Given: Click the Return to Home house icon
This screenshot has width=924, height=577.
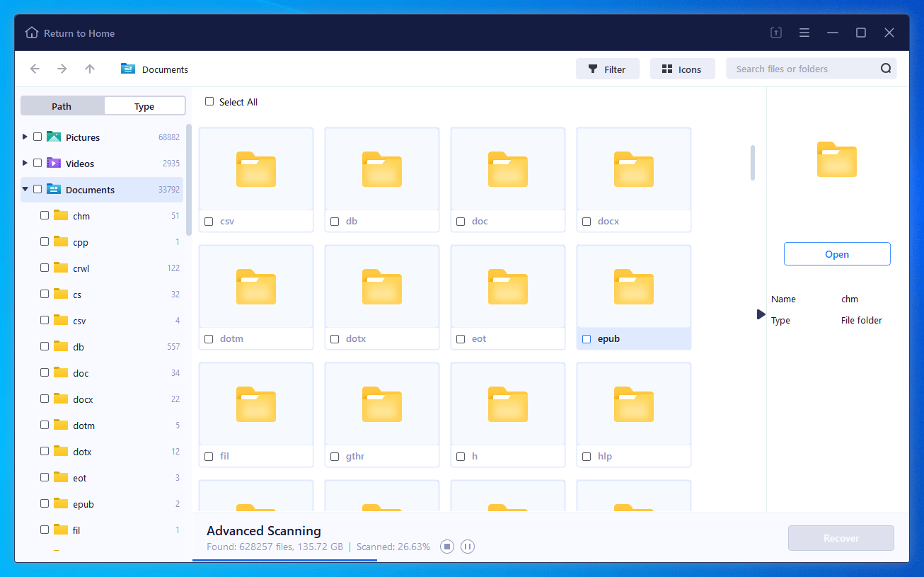Looking at the screenshot, I should [32, 33].
